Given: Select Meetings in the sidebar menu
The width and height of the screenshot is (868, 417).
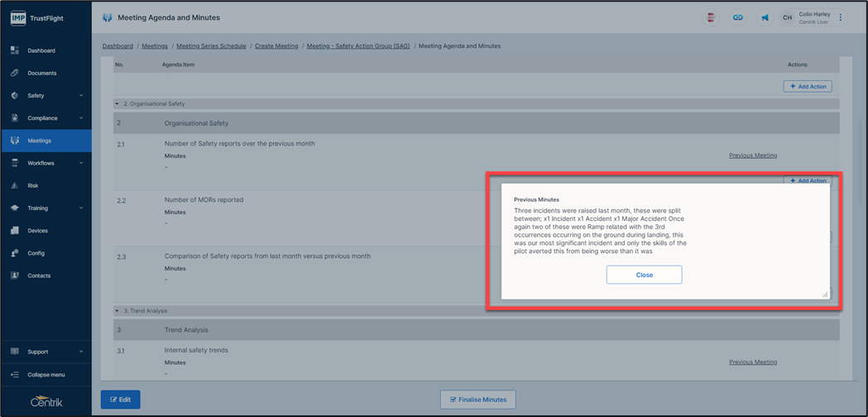Looking at the screenshot, I should tap(40, 141).
